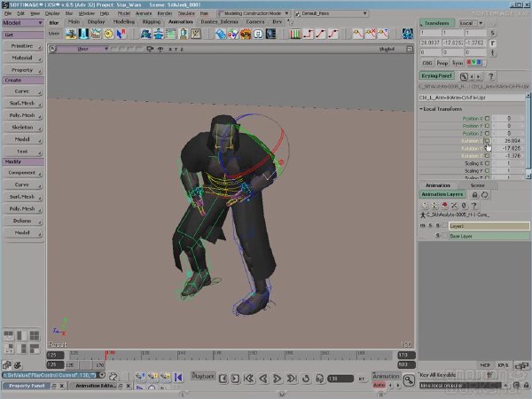Expand the Primitive menu button
532x399 pixels.
click(22, 46)
